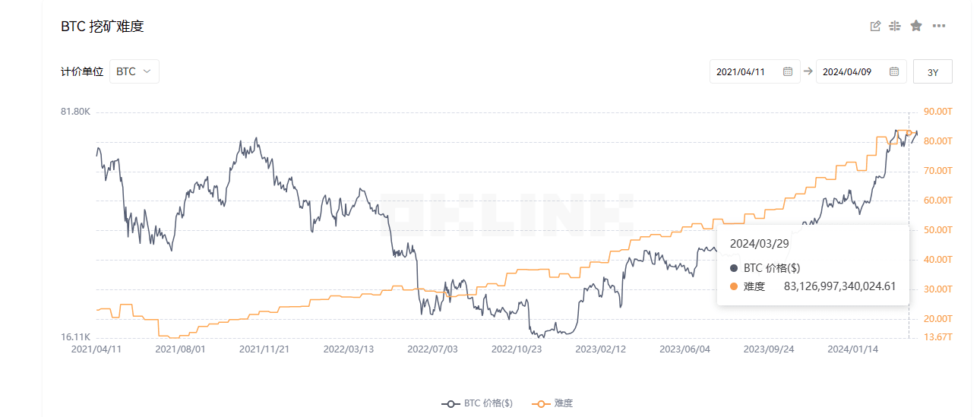Click the arrow between the date fields
The image size is (980, 417).
pos(808,71)
